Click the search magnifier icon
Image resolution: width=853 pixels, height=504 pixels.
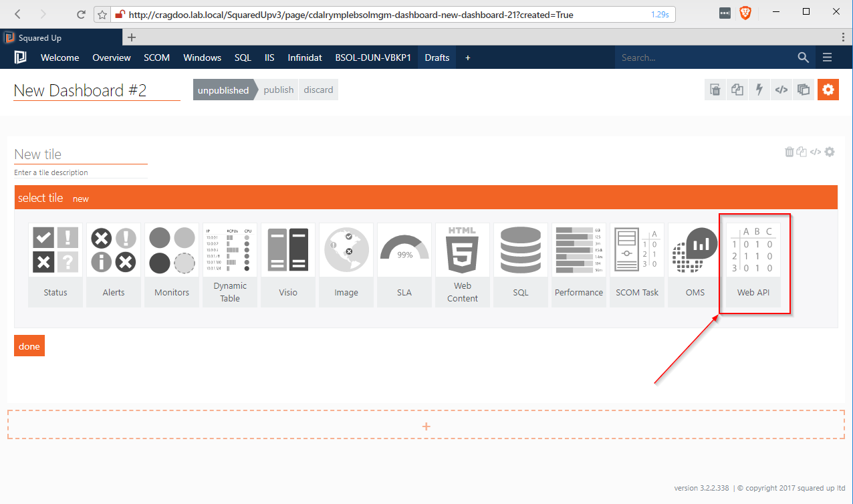[804, 57]
